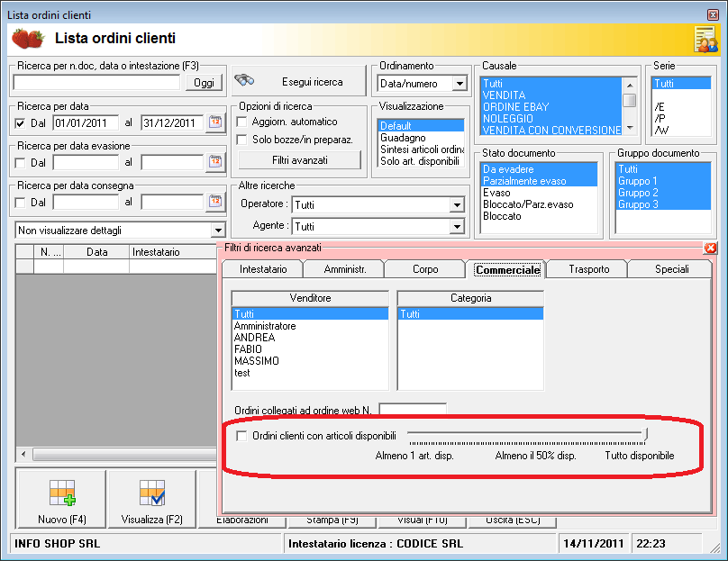
Task: Select Sintesi articoli ordina view
Action: [x=421, y=149]
